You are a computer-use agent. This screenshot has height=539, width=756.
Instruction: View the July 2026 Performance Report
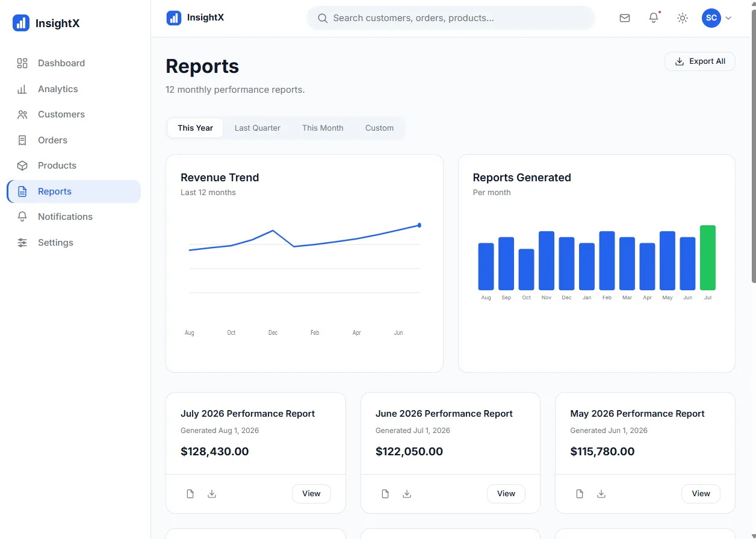311,494
